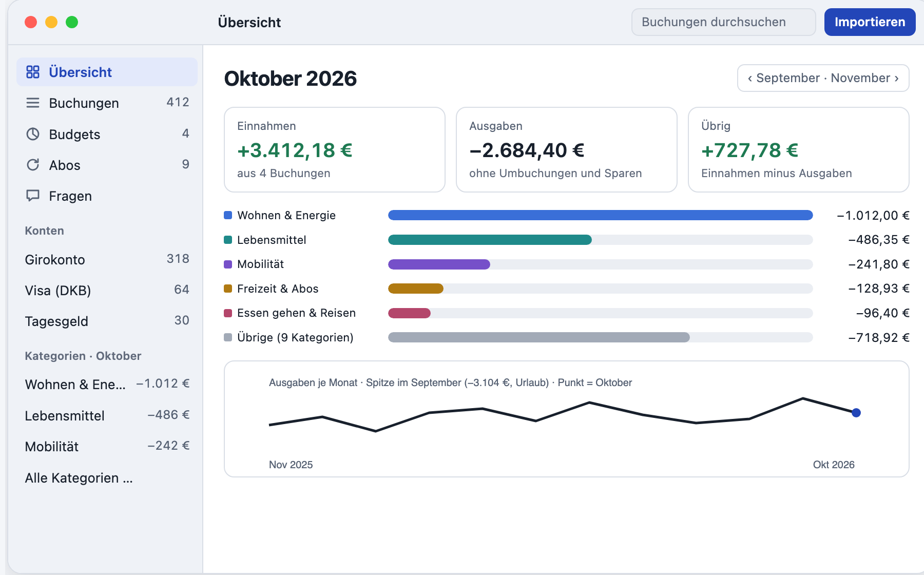Click the Mobilität progress bar
Viewport: 924px width, 575px height.
pyautogui.click(x=601, y=264)
